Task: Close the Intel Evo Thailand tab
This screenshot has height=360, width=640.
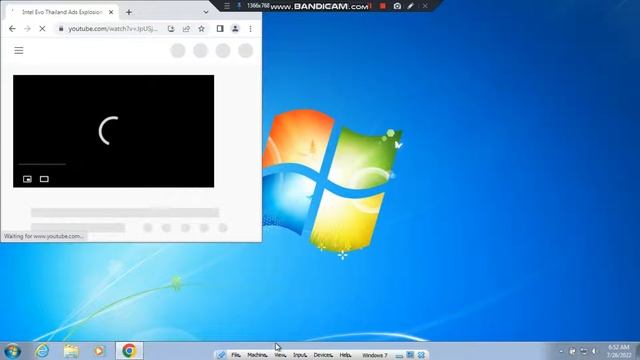Action: pyautogui.click(x=111, y=12)
